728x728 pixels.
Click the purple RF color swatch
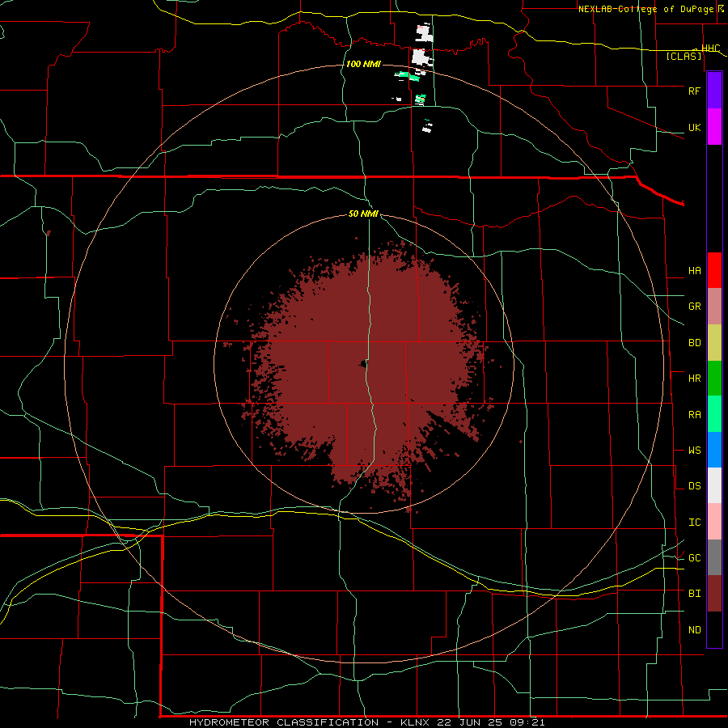coord(714,91)
